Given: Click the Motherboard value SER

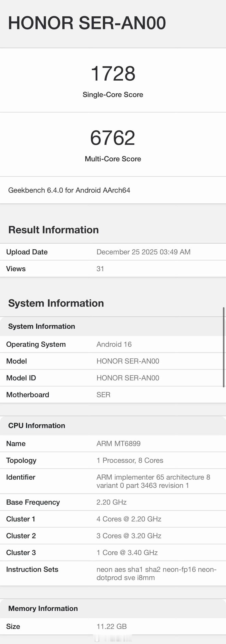Looking at the screenshot, I should [103, 394].
